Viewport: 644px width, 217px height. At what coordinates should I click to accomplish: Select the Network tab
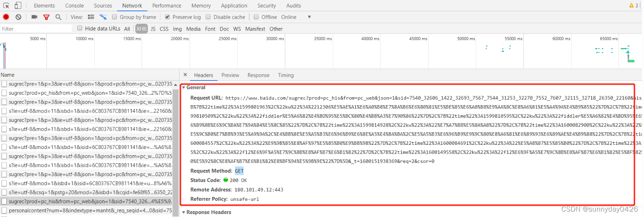tap(132, 5)
